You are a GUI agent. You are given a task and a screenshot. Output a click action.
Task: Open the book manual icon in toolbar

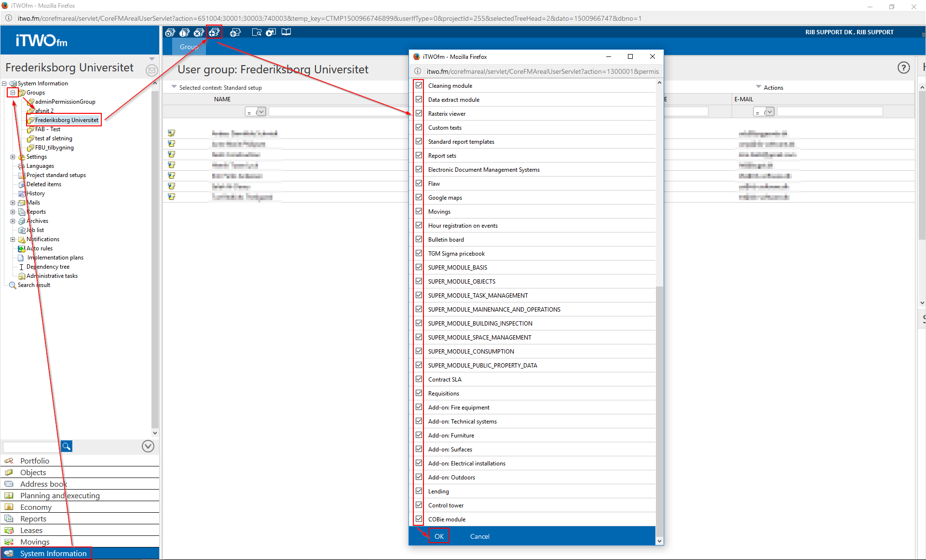(286, 32)
